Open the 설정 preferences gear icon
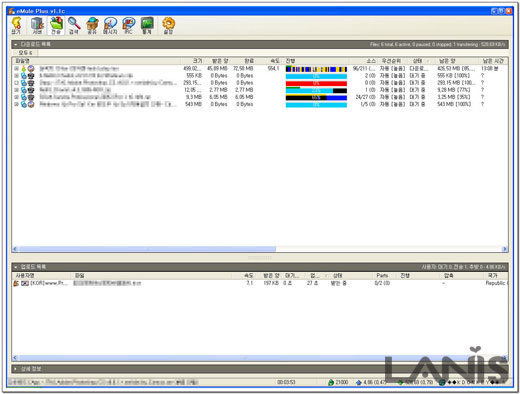Viewport: 520px width, 394px height. coord(168,26)
